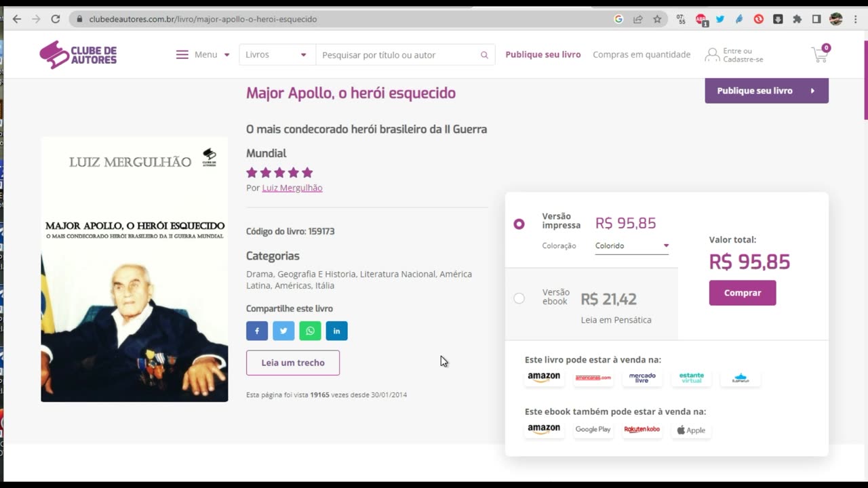Image resolution: width=868 pixels, height=488 pixels.
Task: Open Compras em quantidade in the navigation
Action: [x=642, y=55]
